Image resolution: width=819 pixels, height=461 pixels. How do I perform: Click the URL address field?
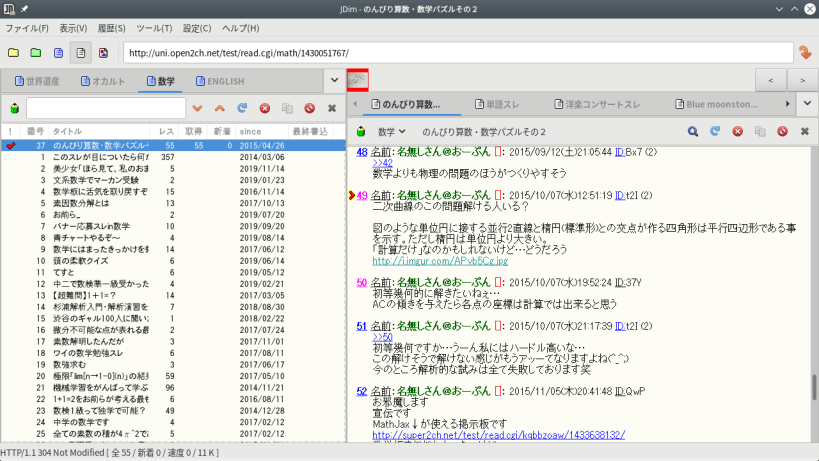coord(459,53)
